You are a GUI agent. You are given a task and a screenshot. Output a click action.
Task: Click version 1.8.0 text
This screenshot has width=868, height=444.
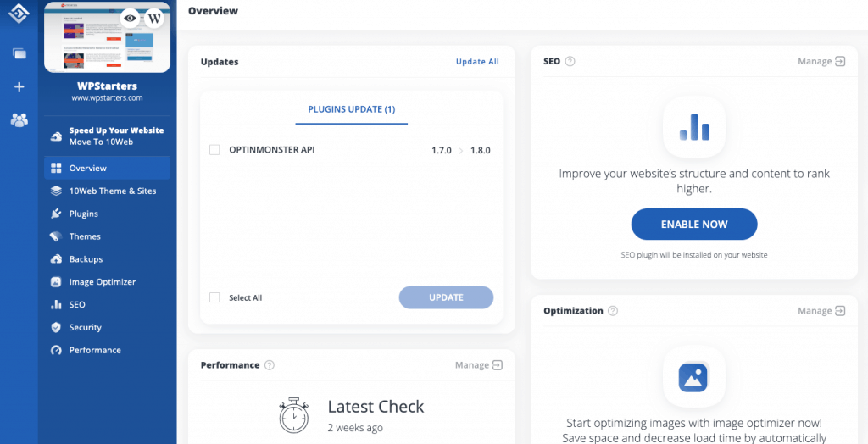click(481, 150)
